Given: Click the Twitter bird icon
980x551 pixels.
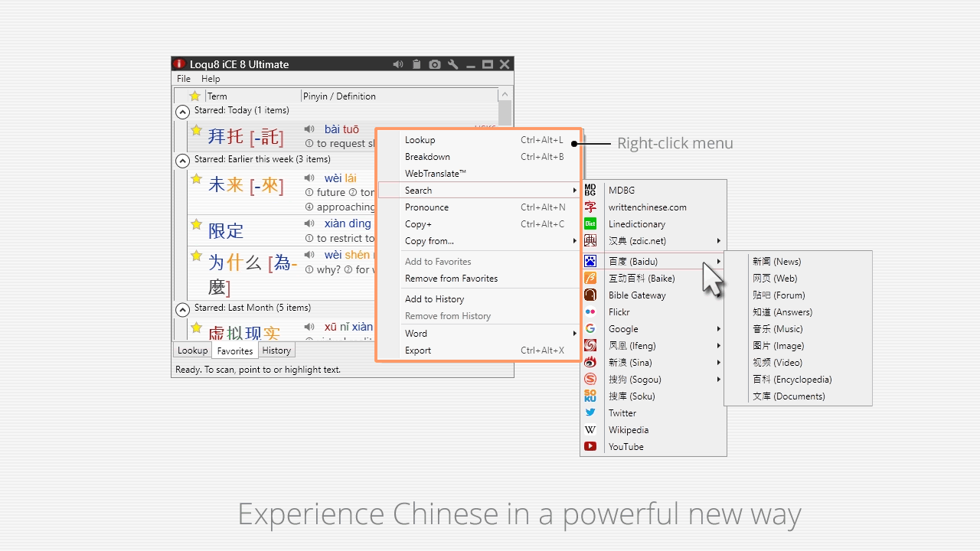Looking at the screenshot, I should (590, 412).
